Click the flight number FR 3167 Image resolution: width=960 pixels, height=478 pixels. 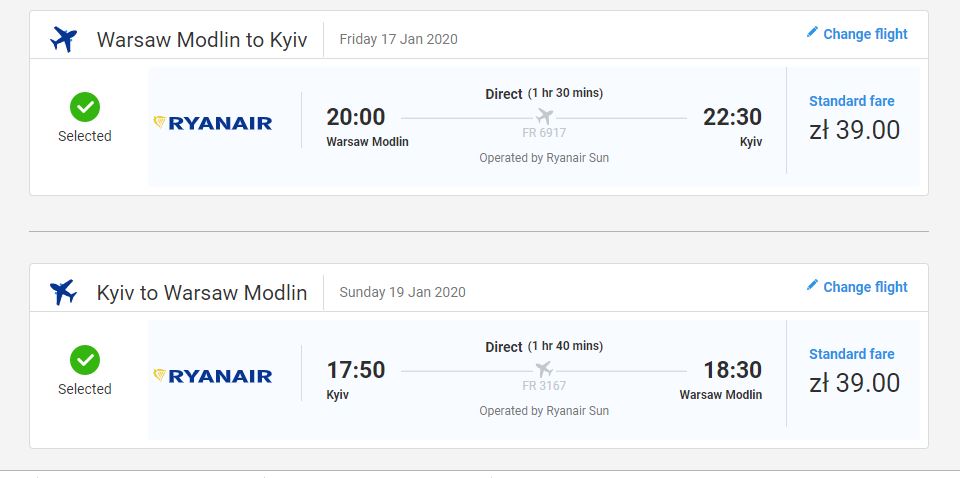[544, 386]
